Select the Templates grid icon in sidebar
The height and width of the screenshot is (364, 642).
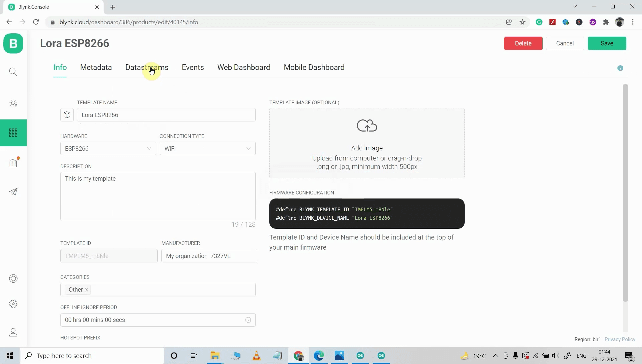[13, 133]
